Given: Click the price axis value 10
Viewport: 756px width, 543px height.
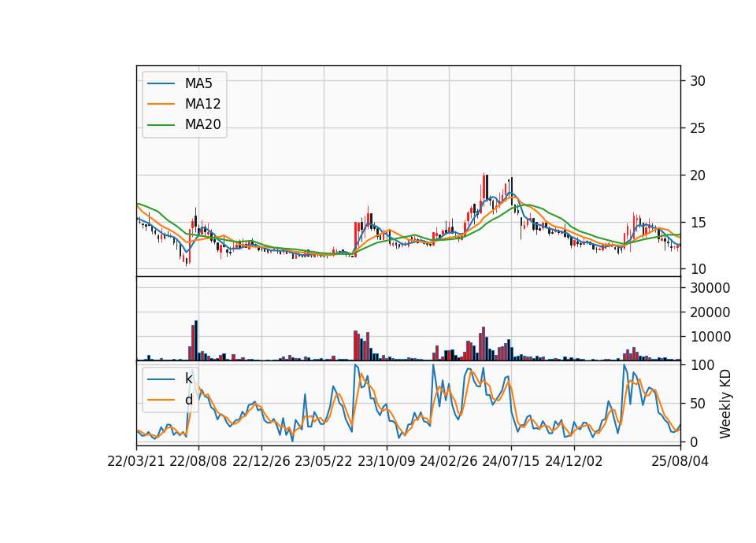Looking at the screenshot, I should coord(698,269).
